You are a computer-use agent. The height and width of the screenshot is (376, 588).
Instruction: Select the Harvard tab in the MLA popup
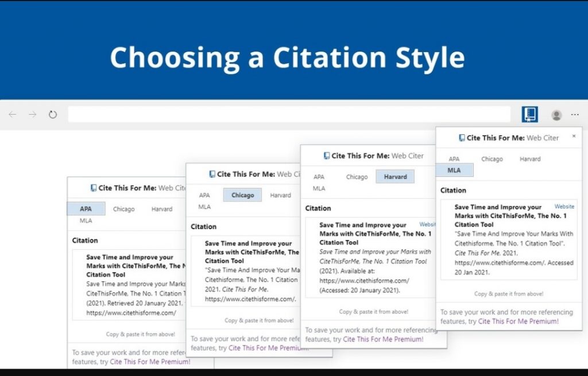click(x=530, y=159)
